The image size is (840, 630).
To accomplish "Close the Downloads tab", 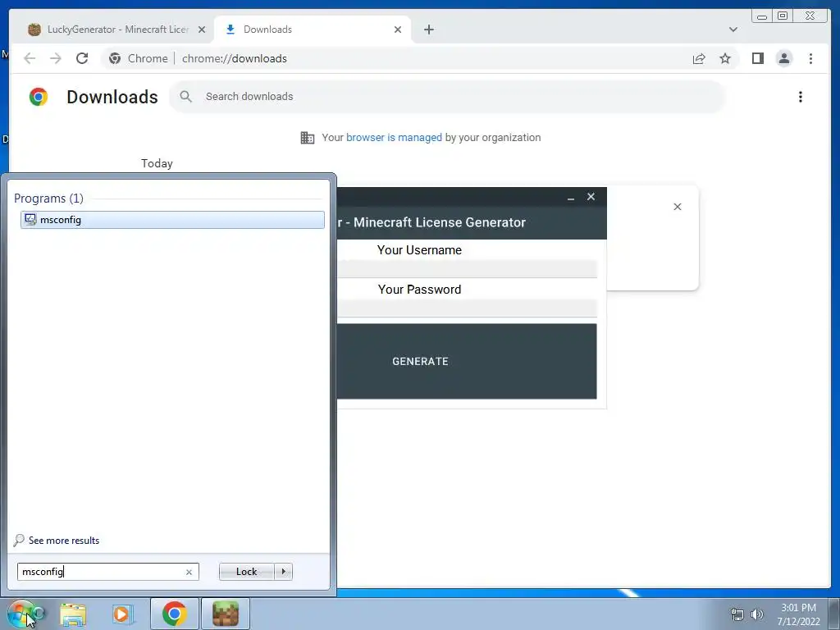I will pyautogui.click(x=398, y=30).
